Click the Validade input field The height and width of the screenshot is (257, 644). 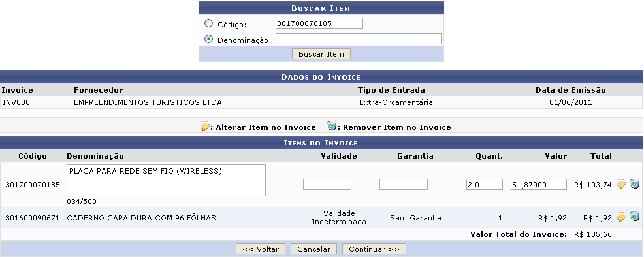[327, 185]
